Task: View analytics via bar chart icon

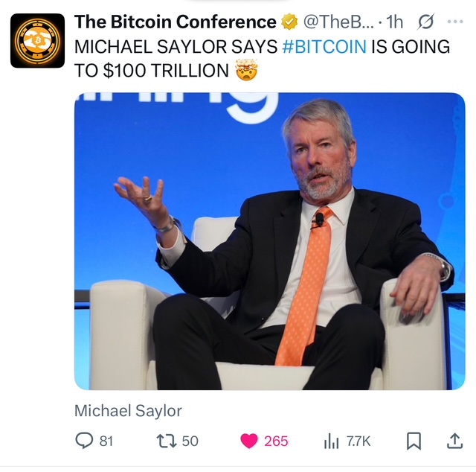Action: click(x=331, y=441)
